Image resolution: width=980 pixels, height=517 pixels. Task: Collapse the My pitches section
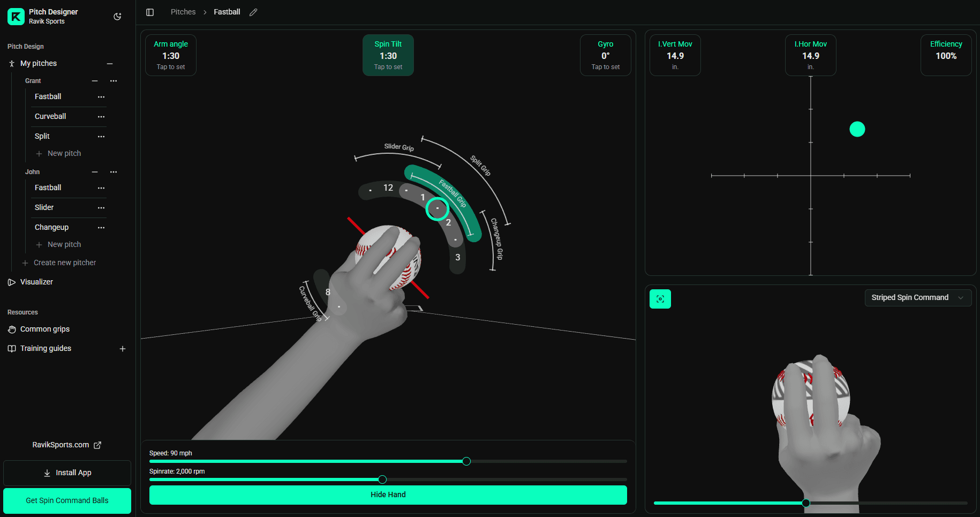click(110, 63)
